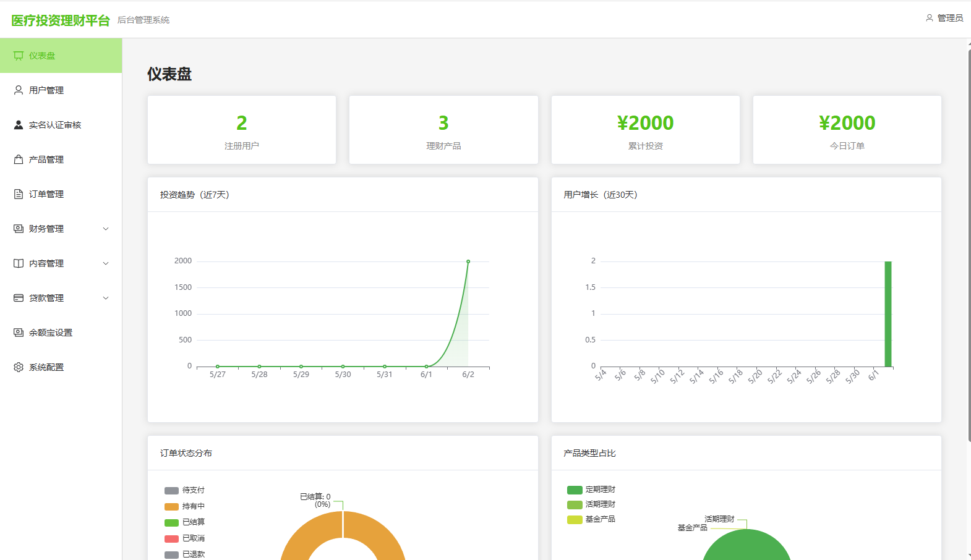Click the shopping bag icon for 产品管理
971x560 pixels.
(19, 159)
